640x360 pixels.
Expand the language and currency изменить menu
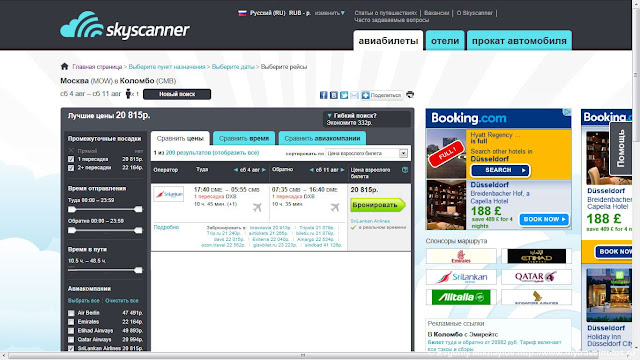click(330, 13)
